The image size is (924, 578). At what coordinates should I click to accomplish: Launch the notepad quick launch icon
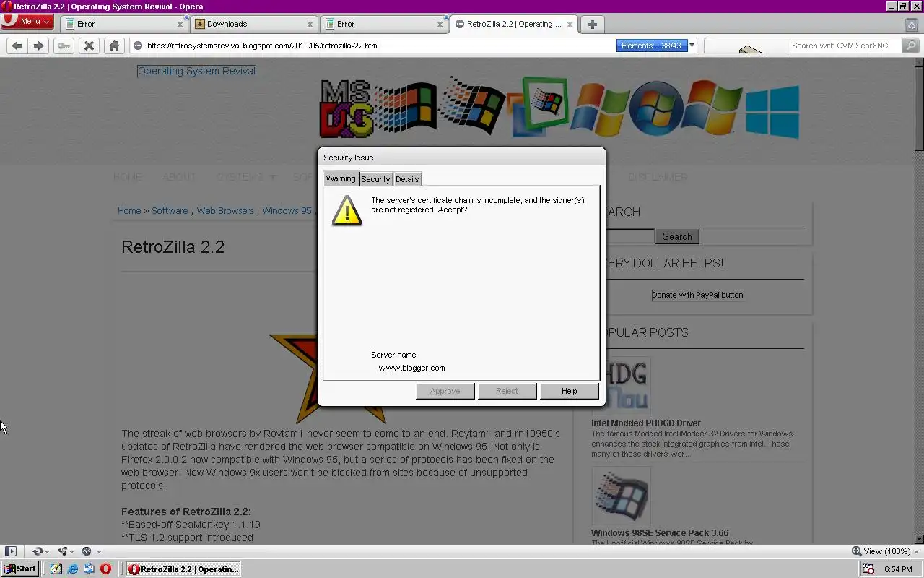point(56,569)
